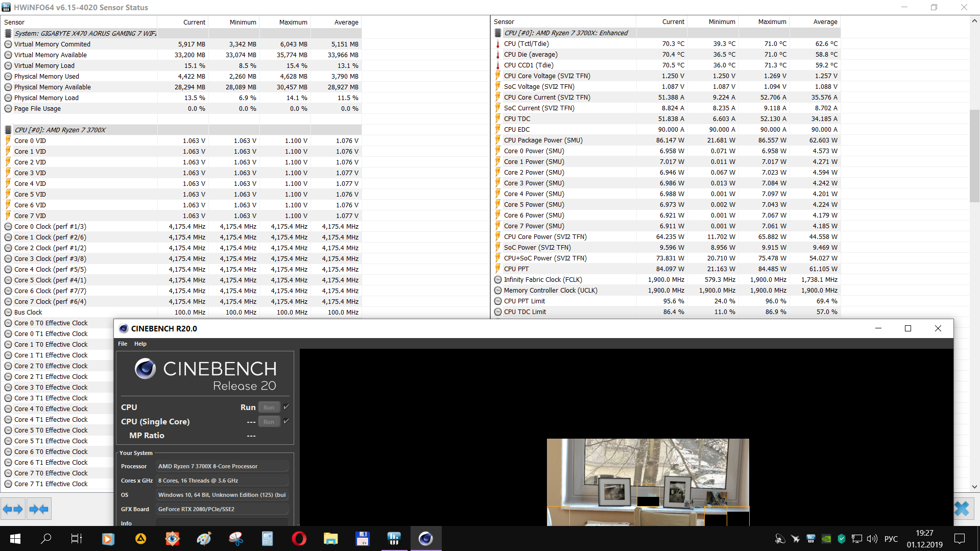Screen dimensions: 980x551
Task: Open the volume tray icon
Action: click(x=872, y=539)
